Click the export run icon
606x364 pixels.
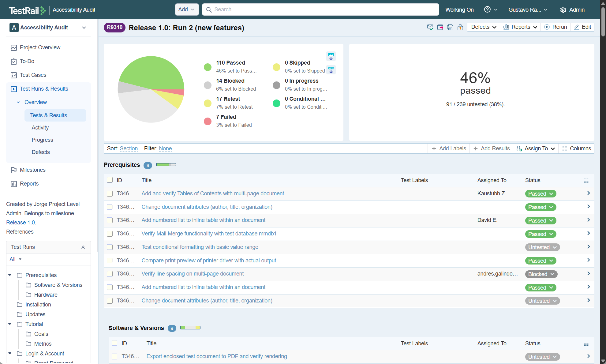pyautogui.click(x=440, y=27)
